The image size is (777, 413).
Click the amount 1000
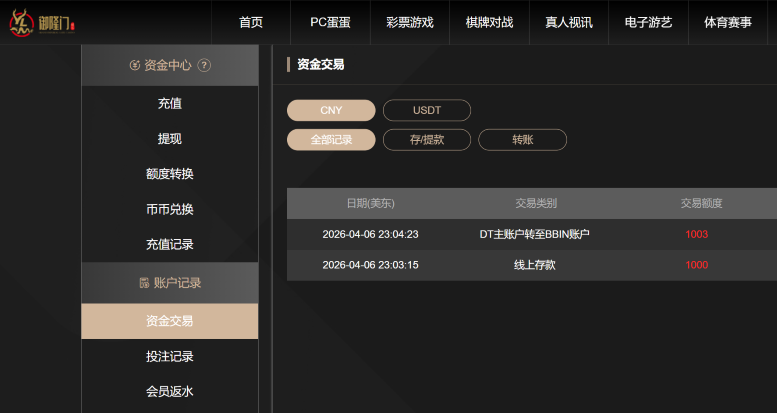(x=697, y=265)
